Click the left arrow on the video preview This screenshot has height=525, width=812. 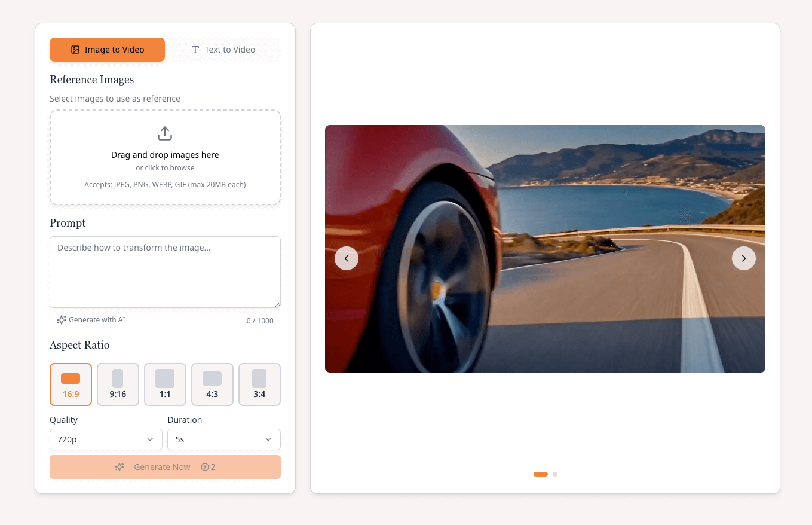pyautogui.click(x=347, y=258)
